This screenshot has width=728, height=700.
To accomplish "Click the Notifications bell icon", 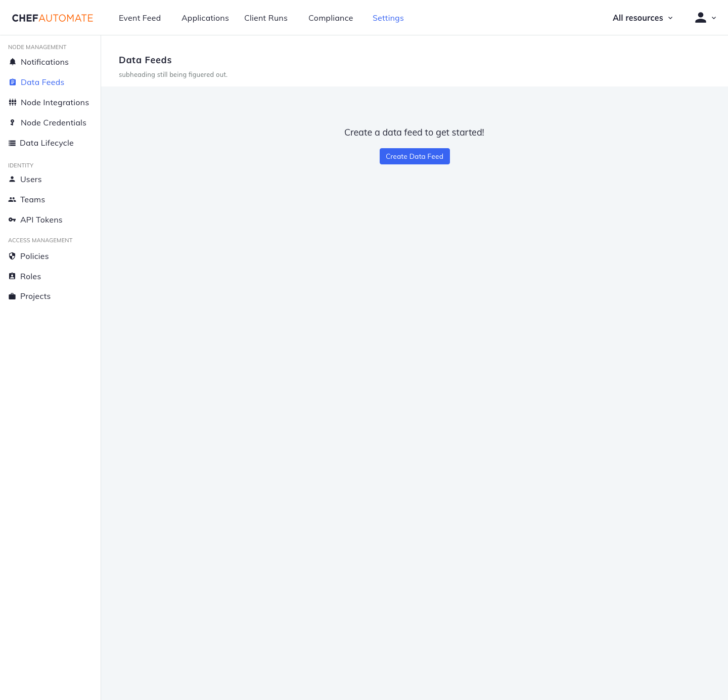I will coord(12,62).
